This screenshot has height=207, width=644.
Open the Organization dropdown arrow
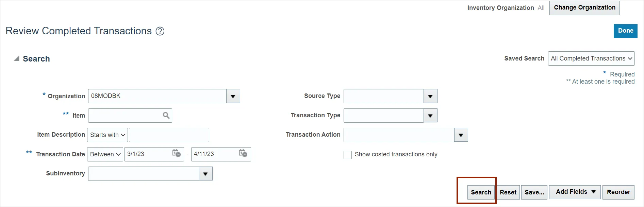tap(233, 97)
